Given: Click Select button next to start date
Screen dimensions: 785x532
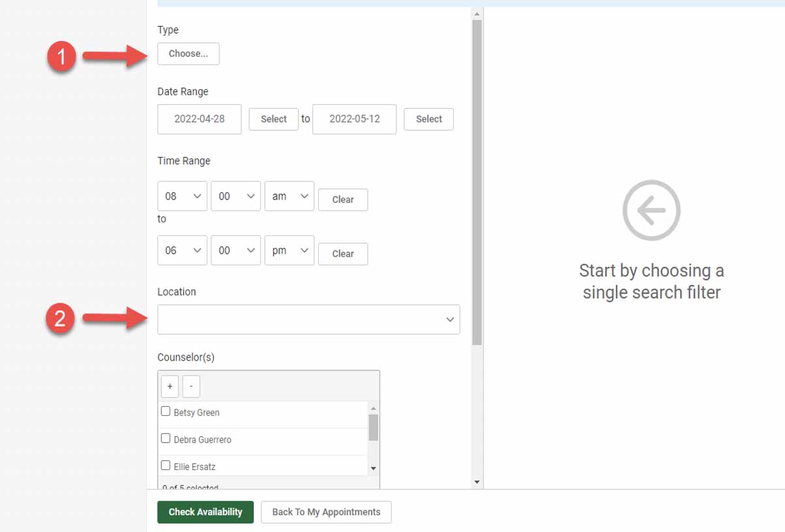Looking at the screenshot, I should (274, 119).
